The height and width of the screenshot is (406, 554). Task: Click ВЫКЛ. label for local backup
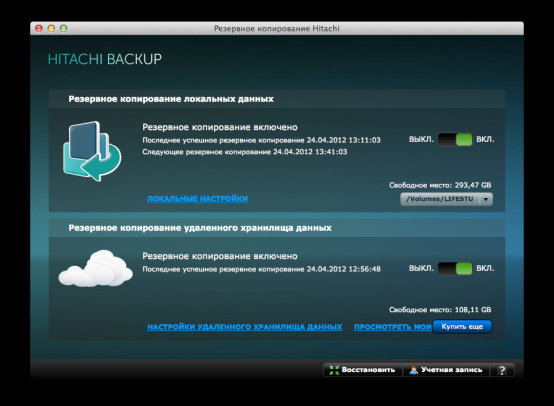pyautogui.click(x=421, y=140)
